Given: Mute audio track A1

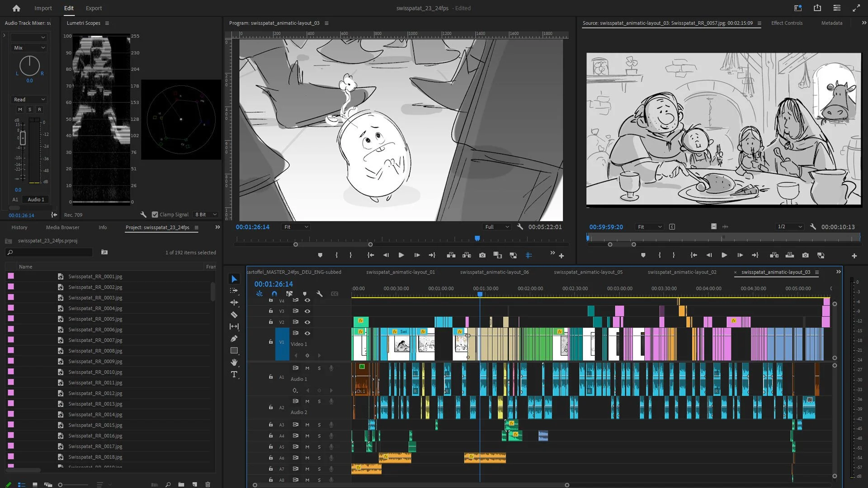Looking at the screenshot, I should (x=307, y=368).
